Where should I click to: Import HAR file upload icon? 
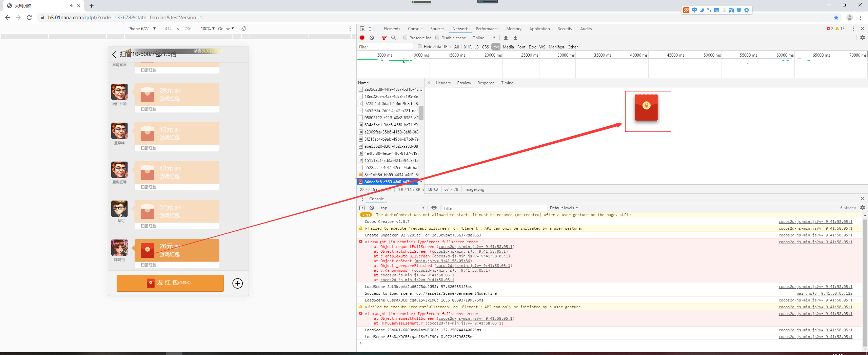[506, 38]
